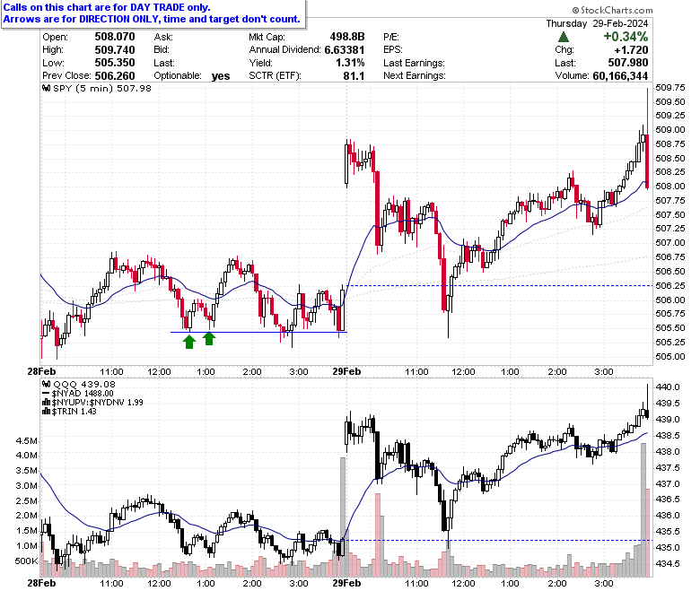The image size is (700, 591).
Task: Click the 4.5M volume axis label
Action: 27,441
